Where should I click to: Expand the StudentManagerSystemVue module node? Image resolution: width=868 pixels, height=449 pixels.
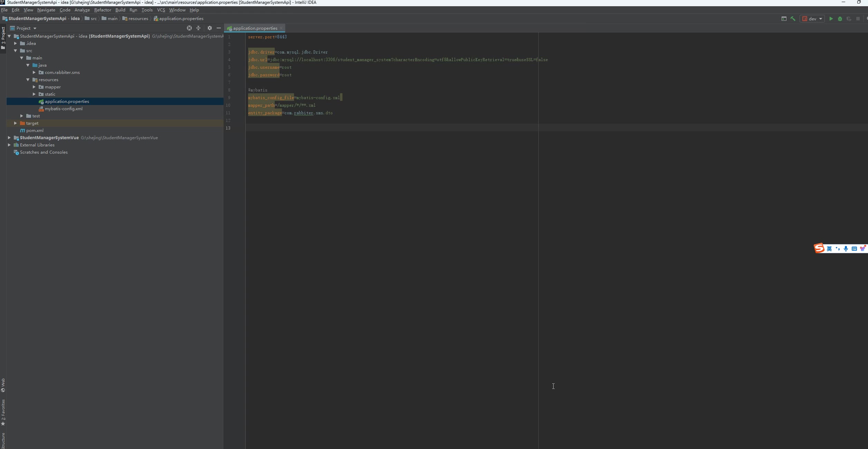pos(9,138)
